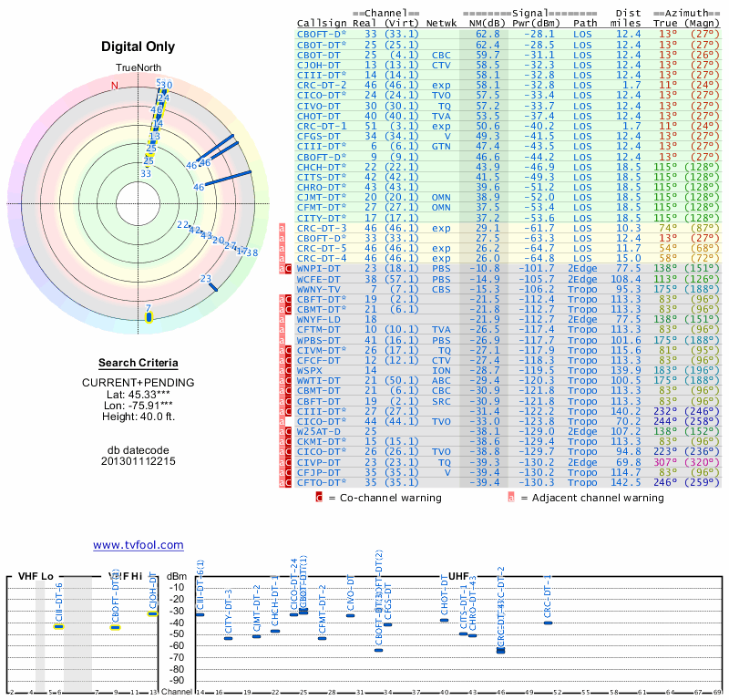Click the CRC-DT-1 signal bar in UHF chart
Viewport: 729px width, 700px height.
[549, 623]
